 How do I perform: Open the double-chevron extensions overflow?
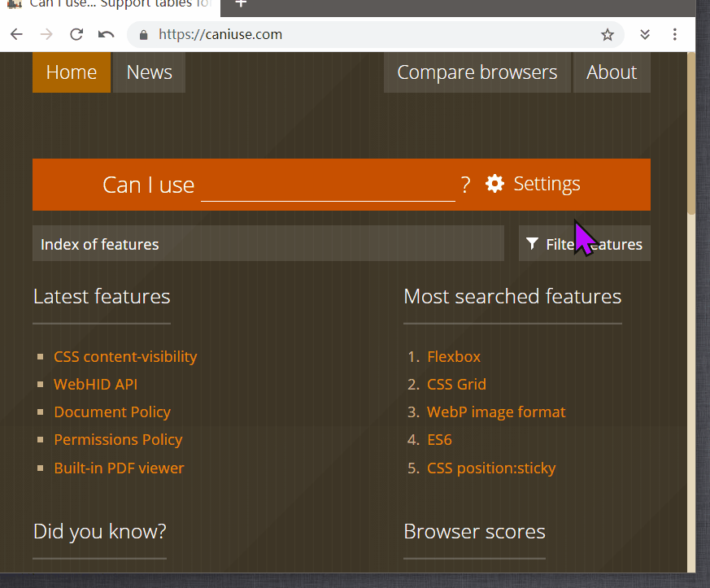click(x=645, y=34)
